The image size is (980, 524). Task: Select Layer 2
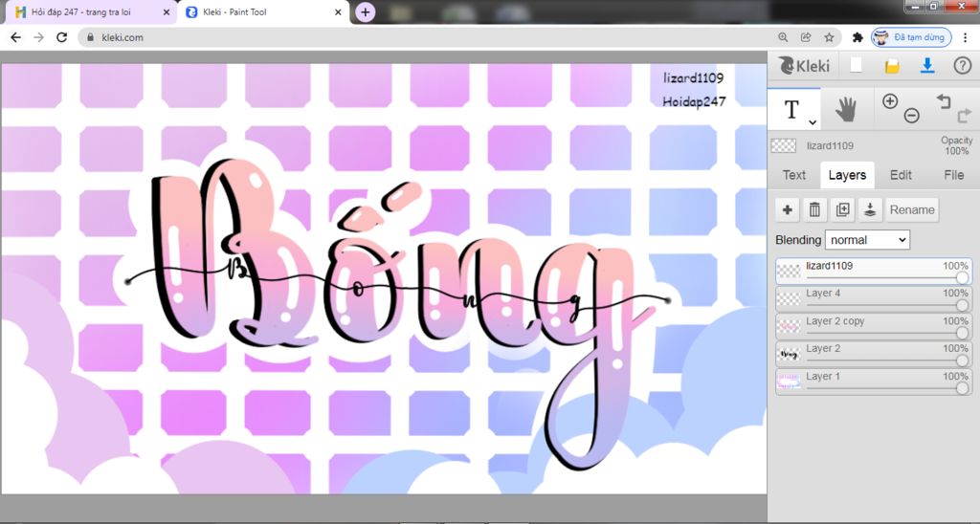[x=873, y=354]
